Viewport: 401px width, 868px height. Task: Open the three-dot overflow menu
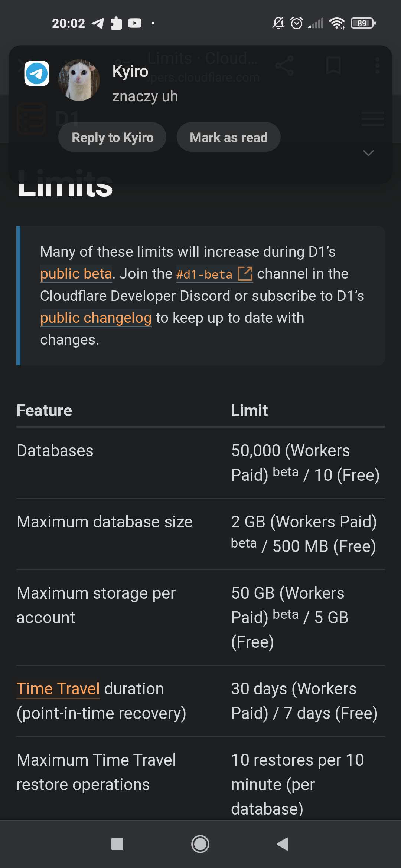click(x=378, y=66)
